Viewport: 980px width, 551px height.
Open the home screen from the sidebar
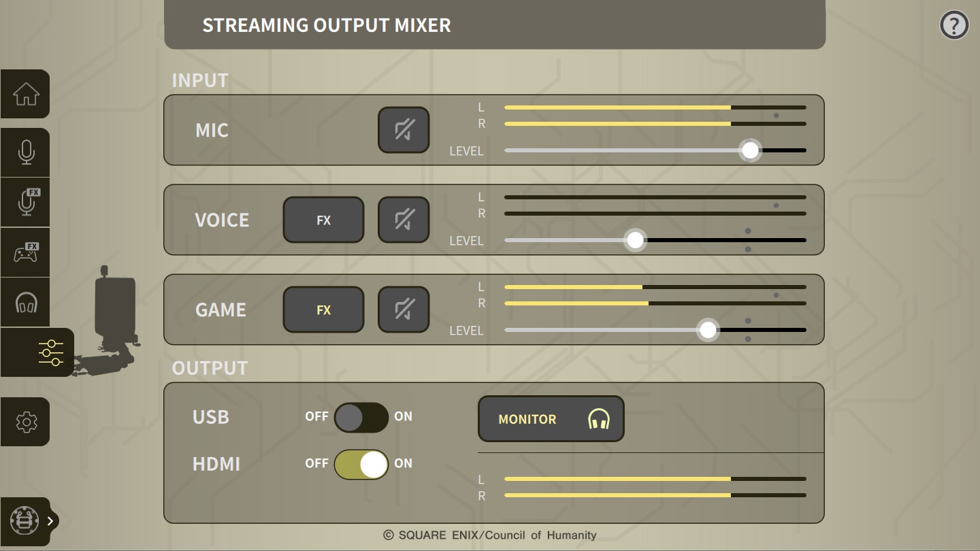[x=24, y=94]
